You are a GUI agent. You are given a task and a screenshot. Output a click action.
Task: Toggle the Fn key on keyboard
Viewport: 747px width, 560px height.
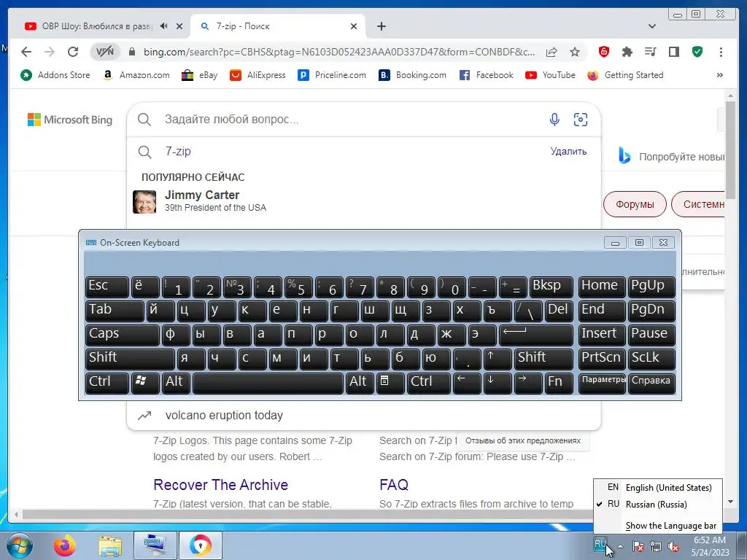point(558,382)
